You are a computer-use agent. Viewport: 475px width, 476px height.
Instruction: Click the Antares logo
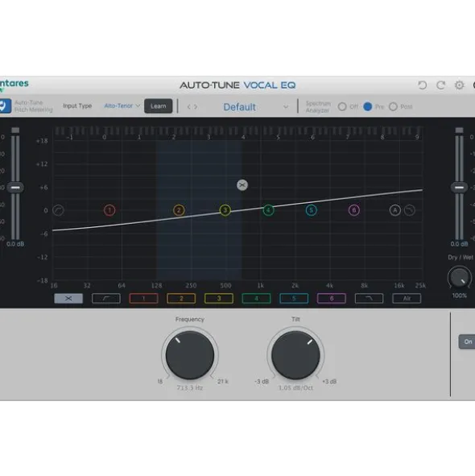(x=14, y=85)
